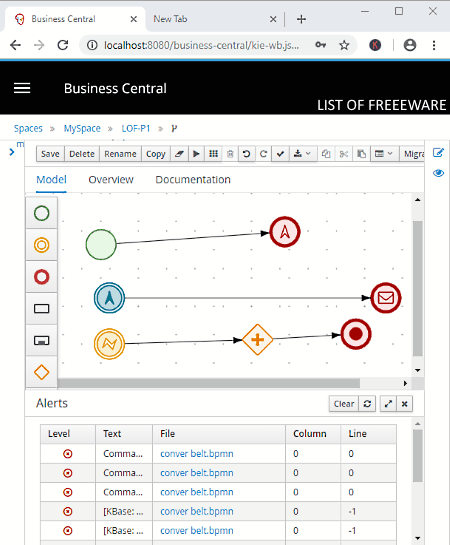Click the MySpace breadcrumb link
450x545 pixels.
[x=82, y=128]
